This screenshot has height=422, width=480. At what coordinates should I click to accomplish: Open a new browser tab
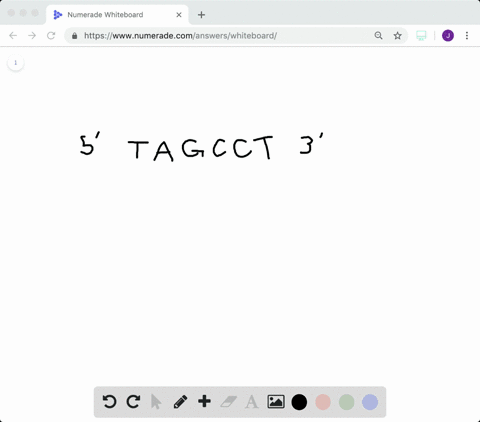tap(201, 15)
